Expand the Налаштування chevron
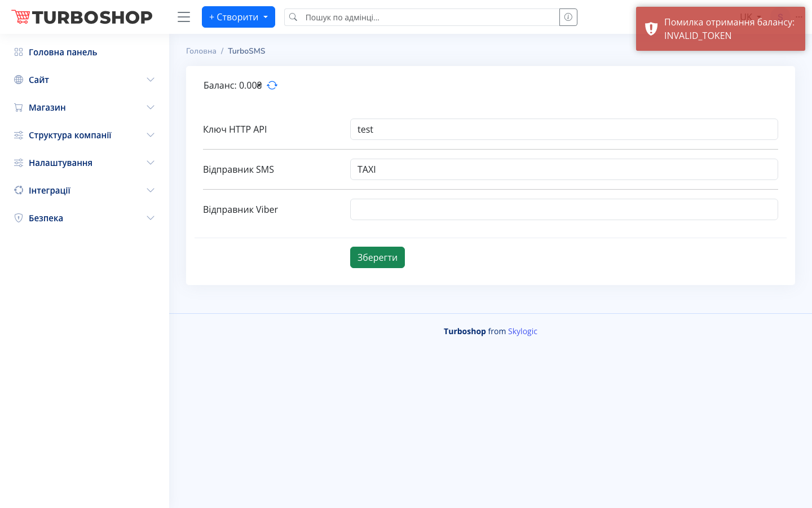Screen dimensions: 812x508 [151, 163]
